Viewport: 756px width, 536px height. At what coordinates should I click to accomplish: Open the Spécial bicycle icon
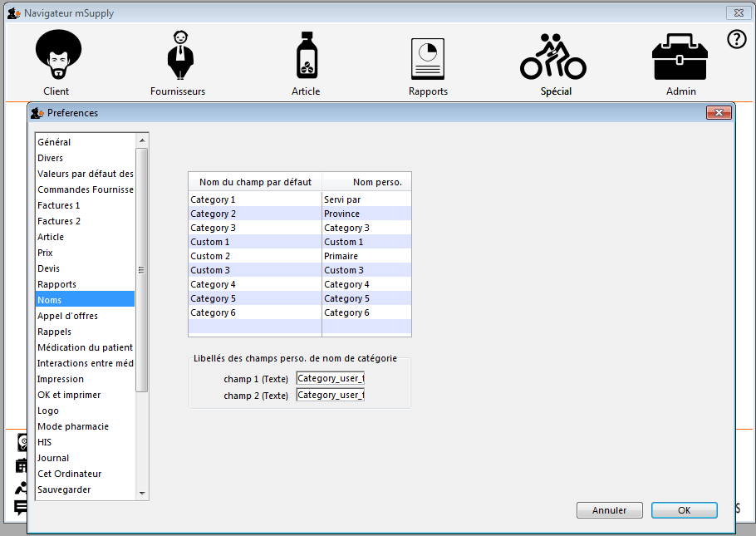tap(553, 56)
